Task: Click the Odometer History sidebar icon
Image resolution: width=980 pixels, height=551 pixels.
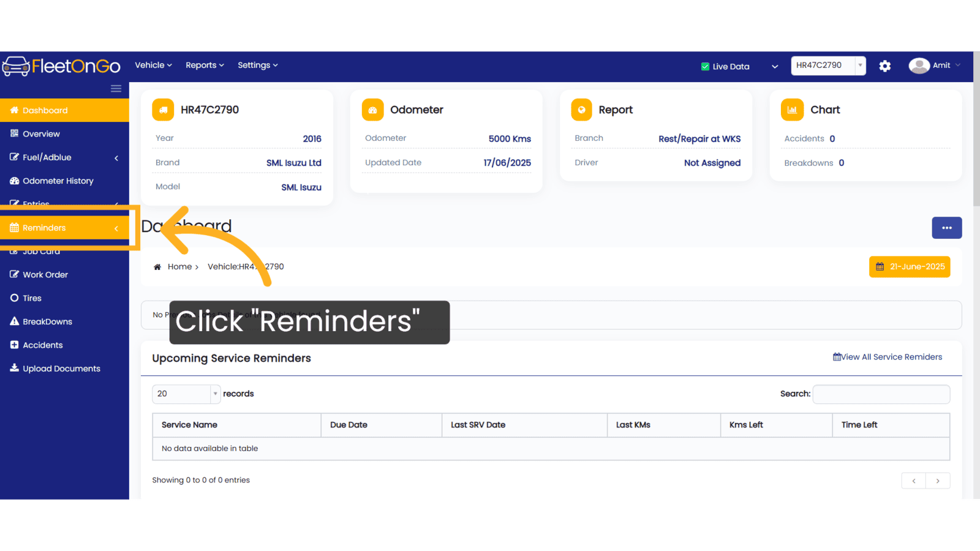Action: pyautogui.click(x=14, y=181)
